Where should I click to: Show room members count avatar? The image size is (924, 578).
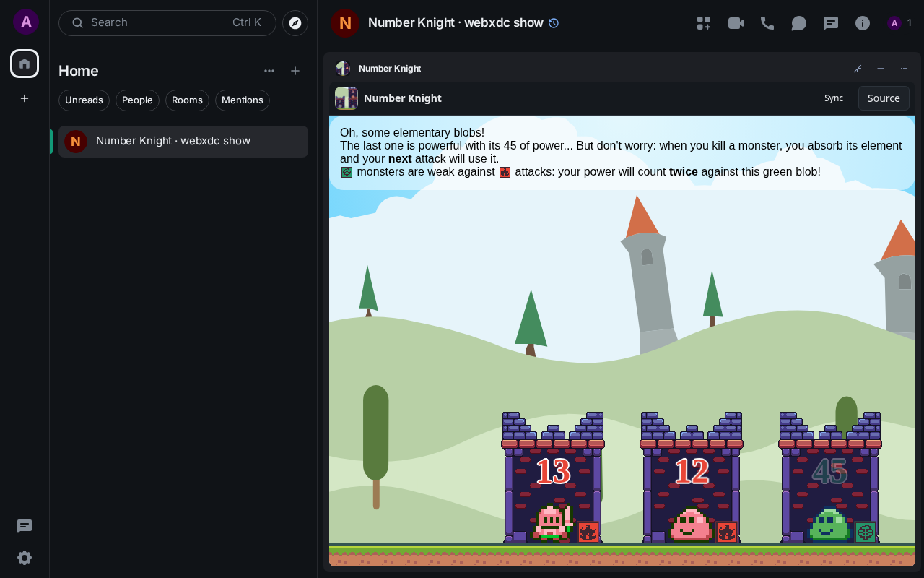coord(899,23)
